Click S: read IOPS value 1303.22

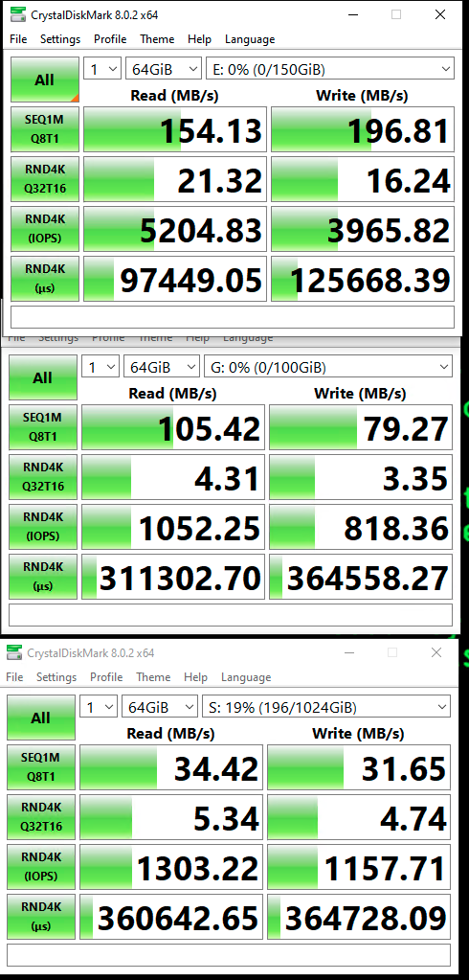click(171, 867)
